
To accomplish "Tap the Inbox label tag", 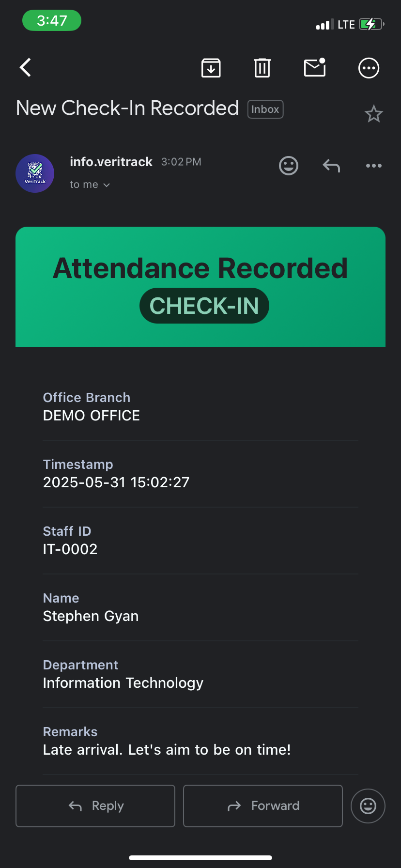I will [265, 109].
